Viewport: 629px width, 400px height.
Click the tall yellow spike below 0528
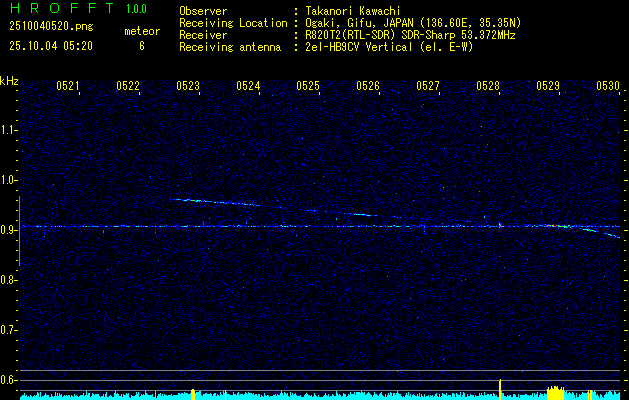tap(500, 387)
